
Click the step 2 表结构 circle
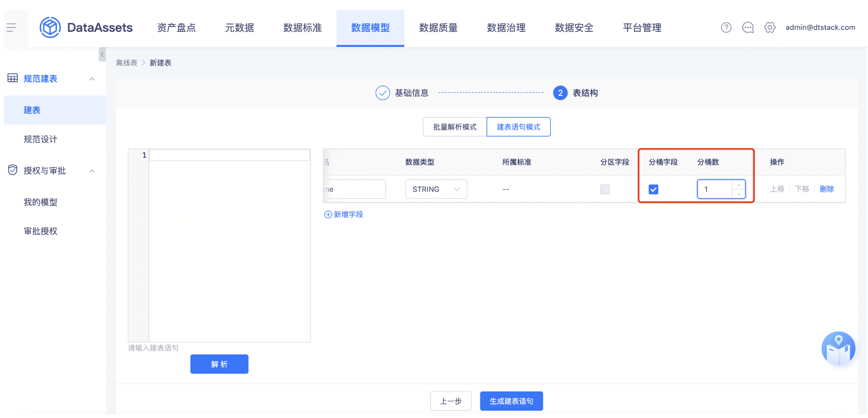tap(560, 93)
